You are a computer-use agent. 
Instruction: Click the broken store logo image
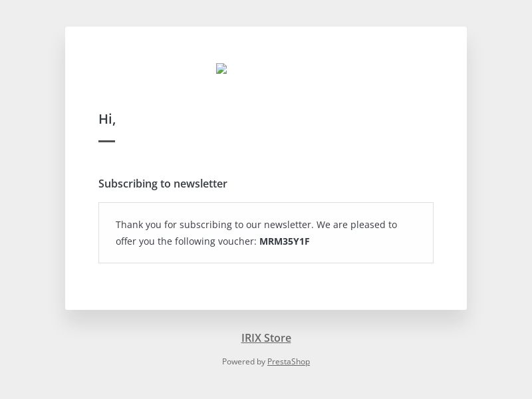point(221,68)
